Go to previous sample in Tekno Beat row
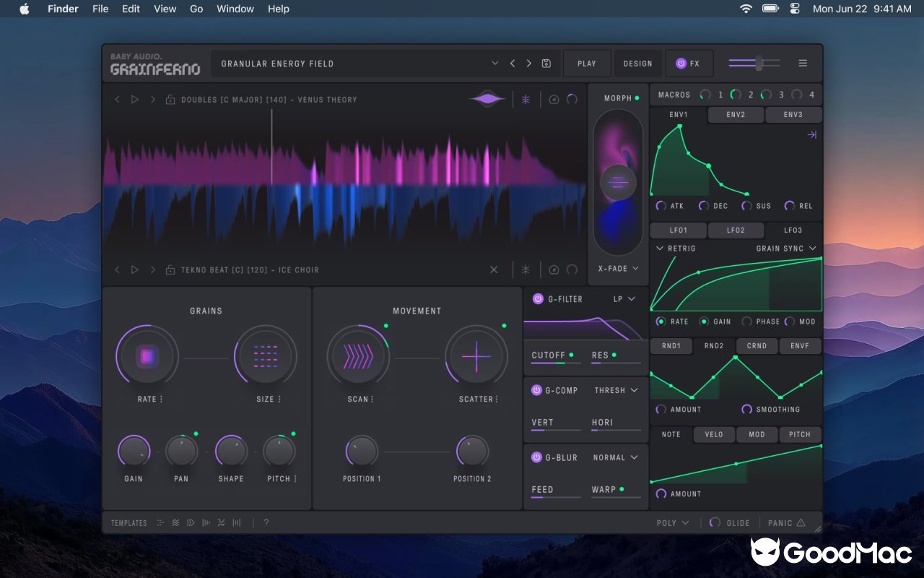Viewport: 924px width, 578px height. 117,269
